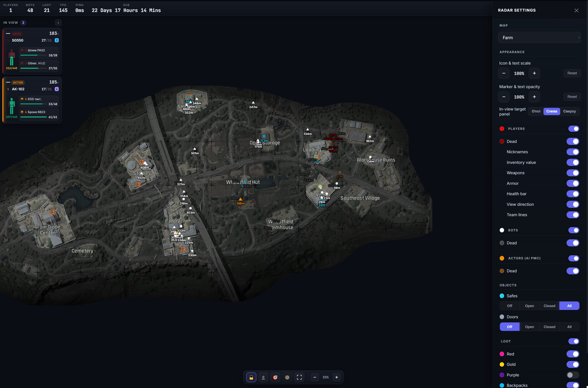Toggle View direction display
The width and height of the screenshot is (588, 388).
point(573,204)
